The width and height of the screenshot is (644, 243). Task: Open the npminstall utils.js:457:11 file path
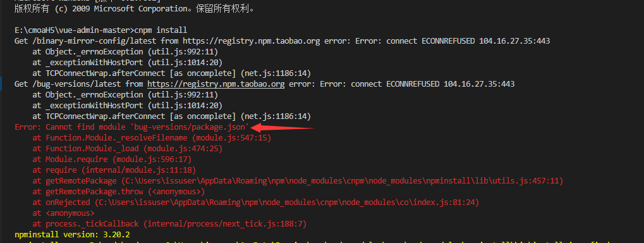[342, 181]
